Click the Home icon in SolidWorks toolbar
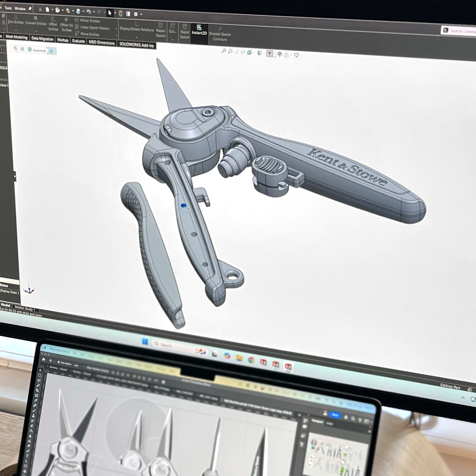476x476 pixels. [x=40, y=9]
